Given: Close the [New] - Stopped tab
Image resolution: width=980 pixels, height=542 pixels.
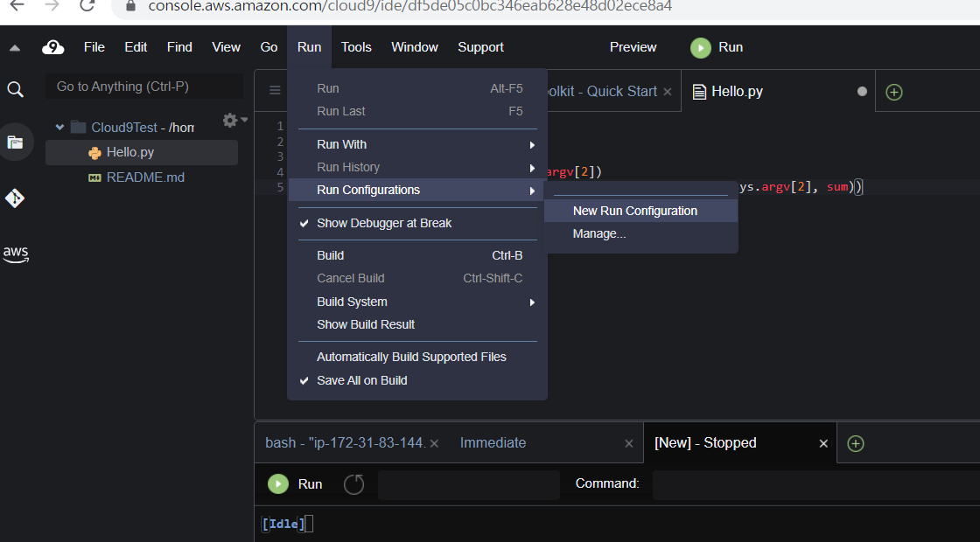Looking at the screenshot, I should tap(823, 443).
